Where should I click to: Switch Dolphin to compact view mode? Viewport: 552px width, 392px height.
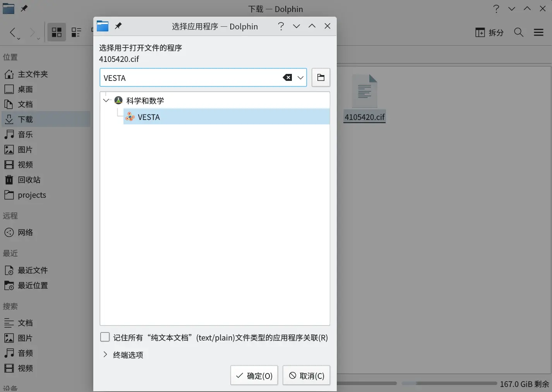(76, 32)
